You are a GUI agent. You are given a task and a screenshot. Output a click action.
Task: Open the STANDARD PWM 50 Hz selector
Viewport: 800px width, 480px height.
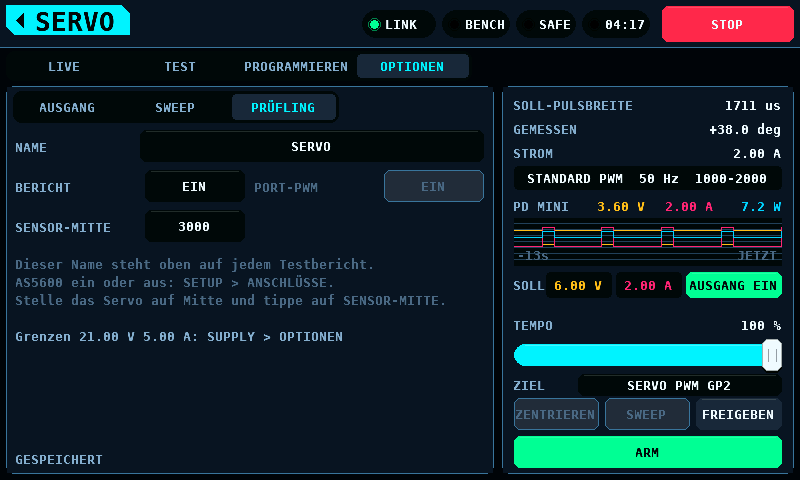[x=647, y=179]
